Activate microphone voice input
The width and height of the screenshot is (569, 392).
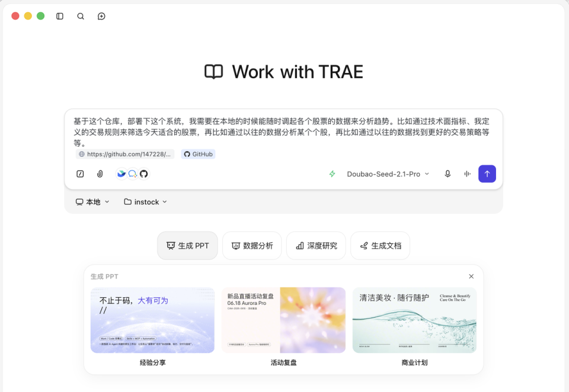448,174
